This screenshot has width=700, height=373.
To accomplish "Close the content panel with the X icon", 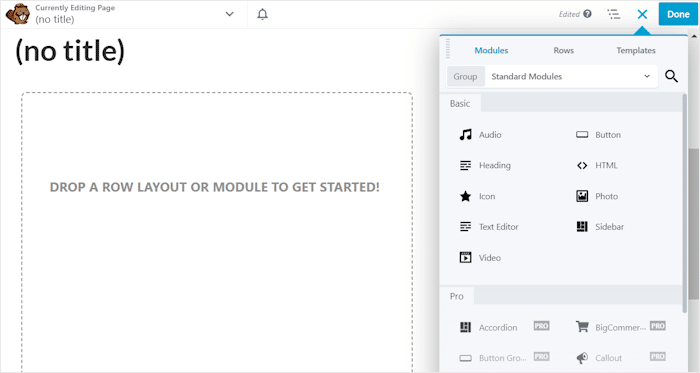I will pos(642,14).
